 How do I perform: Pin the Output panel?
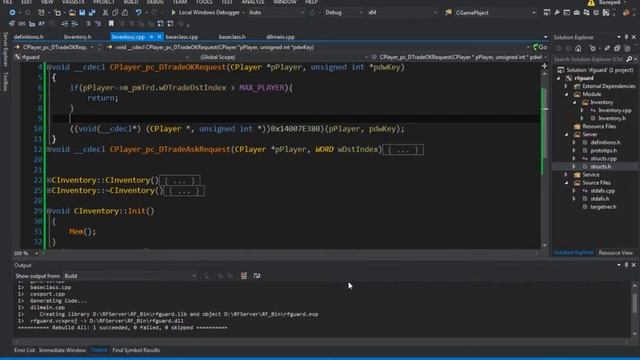(x=627, y=265)
